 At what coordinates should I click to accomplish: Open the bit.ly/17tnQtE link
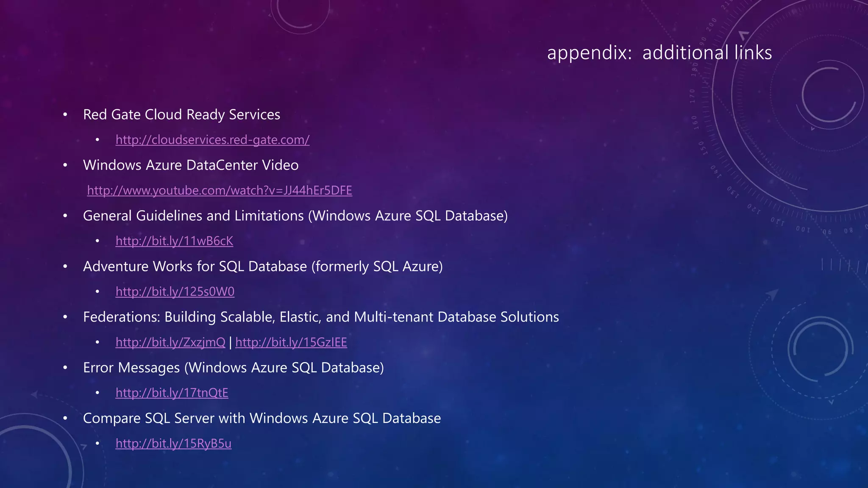coord(172,393)
